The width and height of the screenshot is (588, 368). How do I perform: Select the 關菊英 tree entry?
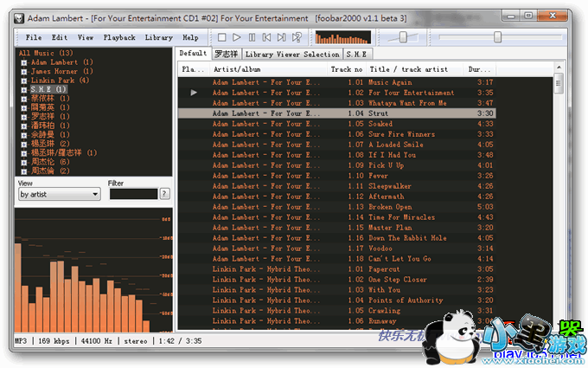coord(50,107)
